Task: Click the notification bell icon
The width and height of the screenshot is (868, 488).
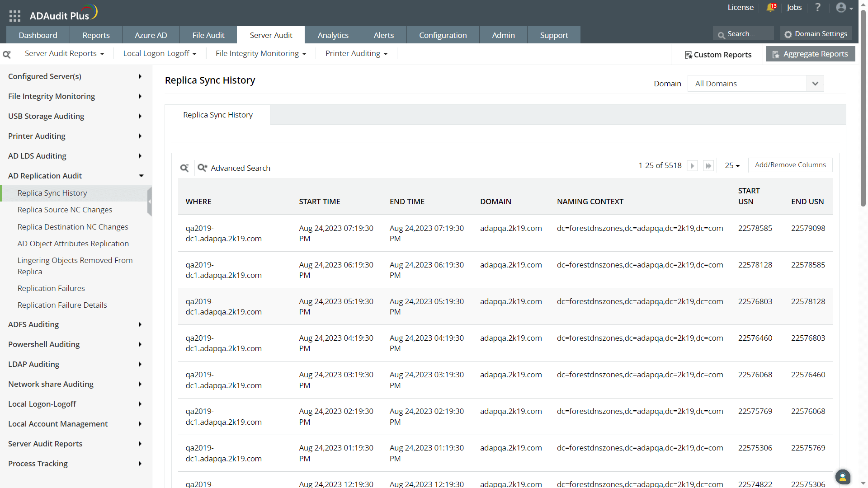Action: pyautogui.click(x=770, y=8)
